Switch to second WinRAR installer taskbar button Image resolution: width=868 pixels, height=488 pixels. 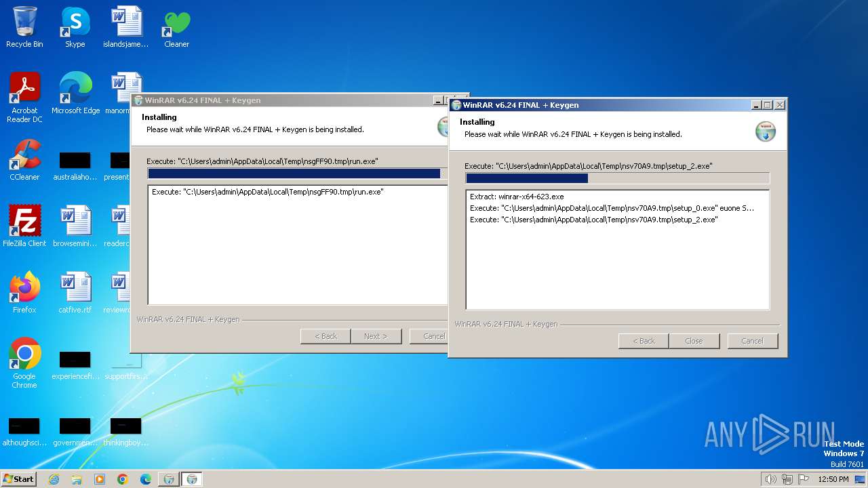tap(192, 479)
